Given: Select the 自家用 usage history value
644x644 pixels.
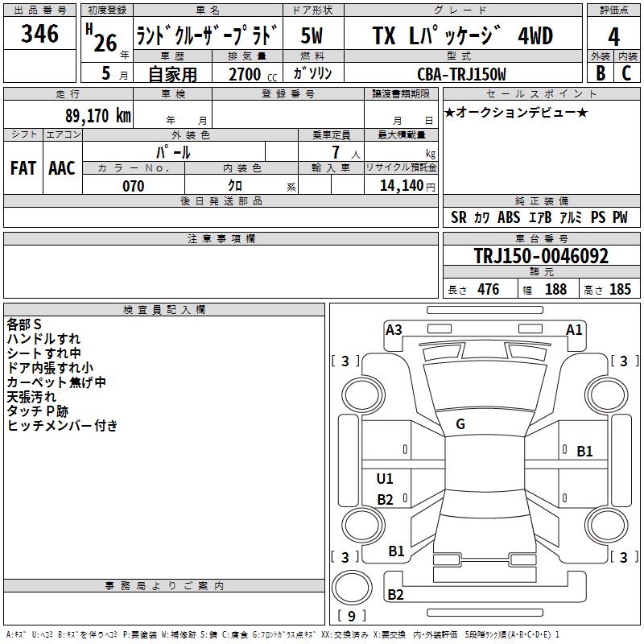Looking at the screenshot, I should click(x=172, y=74).
